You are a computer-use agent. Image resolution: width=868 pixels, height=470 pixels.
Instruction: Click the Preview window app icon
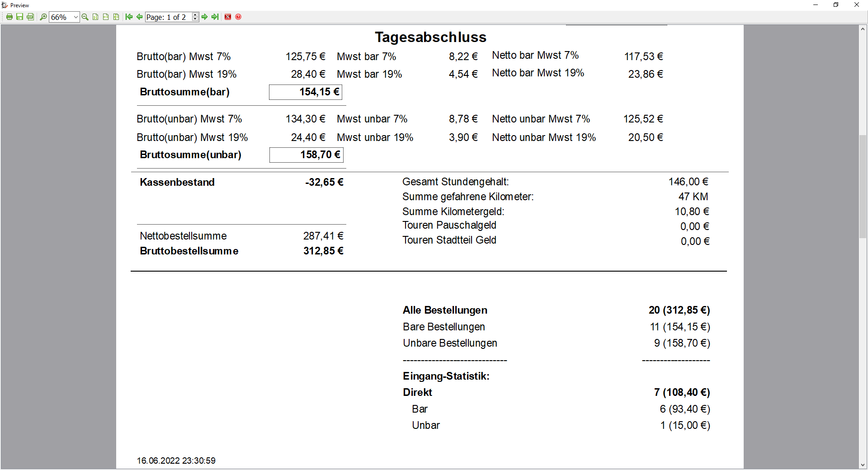click(x=5, y=5)
